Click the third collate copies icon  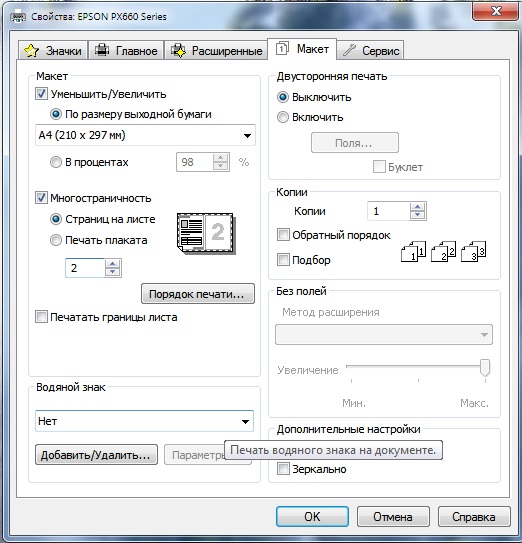coord(474,251)
